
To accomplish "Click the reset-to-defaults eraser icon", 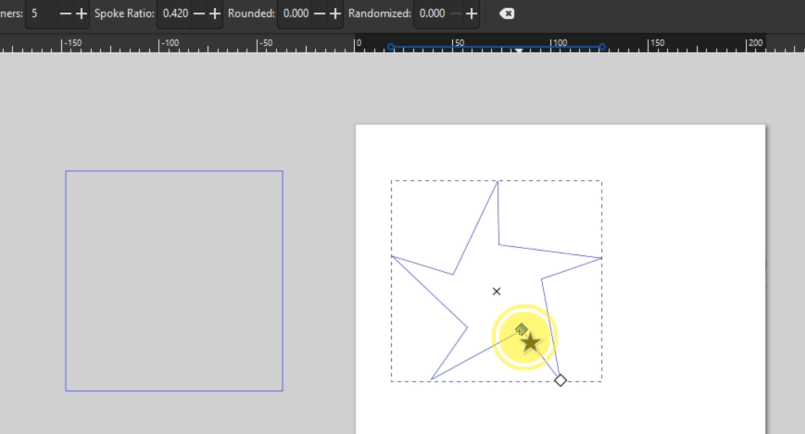I will pyautogui.click(x=507, y=14).
